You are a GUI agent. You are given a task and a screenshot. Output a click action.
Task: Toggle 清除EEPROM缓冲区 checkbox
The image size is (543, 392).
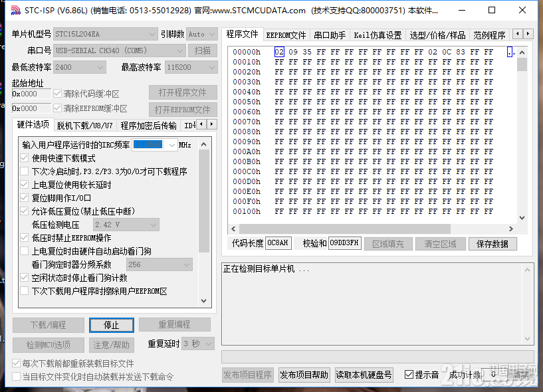pos(57,108)
